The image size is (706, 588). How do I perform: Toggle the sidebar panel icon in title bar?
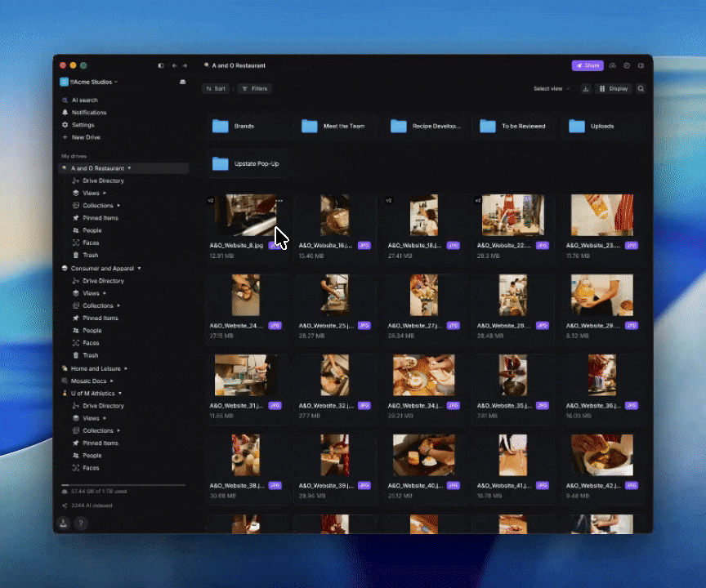(160, 65)
